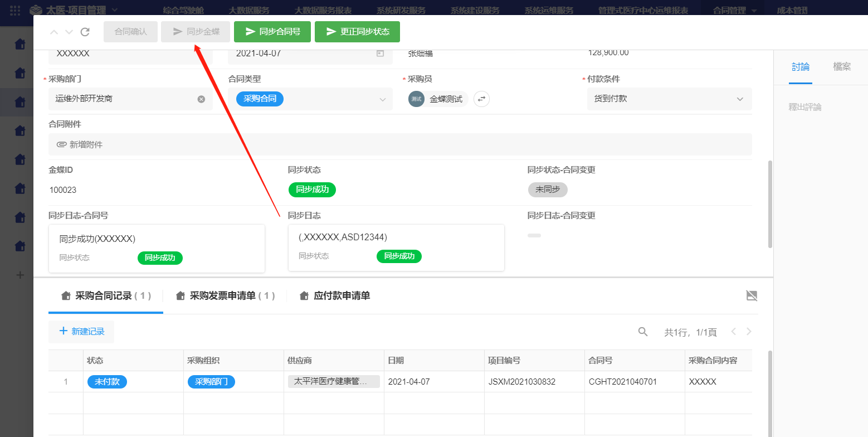The image size is (868, 437).
Task: Toggle the sub-table display icon right of tabs
Action: [x=752, y=295]
